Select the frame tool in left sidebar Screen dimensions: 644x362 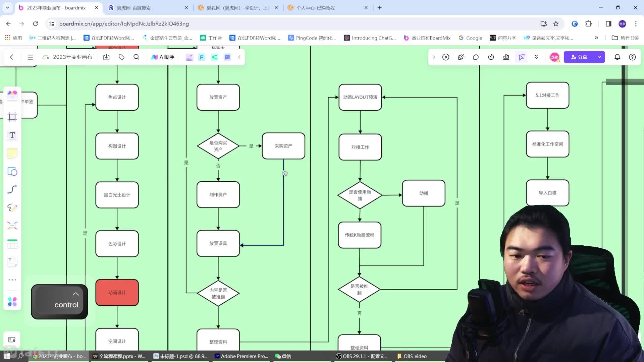12,117
